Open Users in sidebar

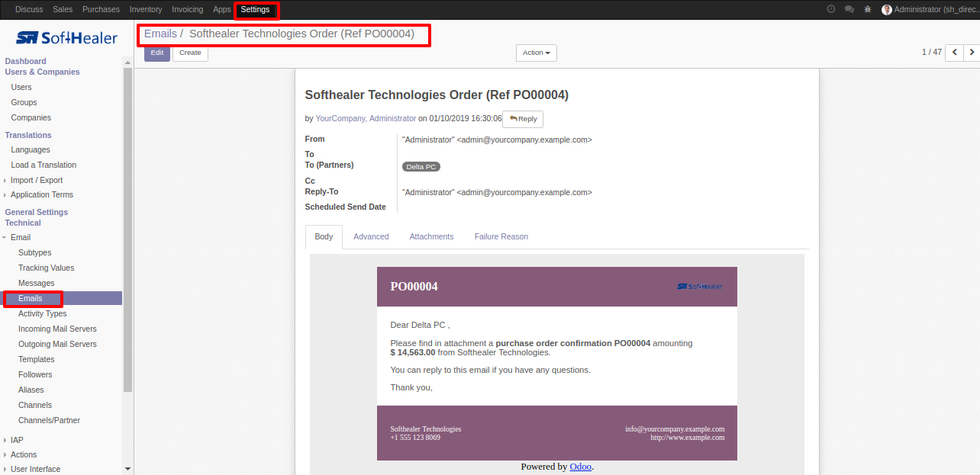coord(21,87)
